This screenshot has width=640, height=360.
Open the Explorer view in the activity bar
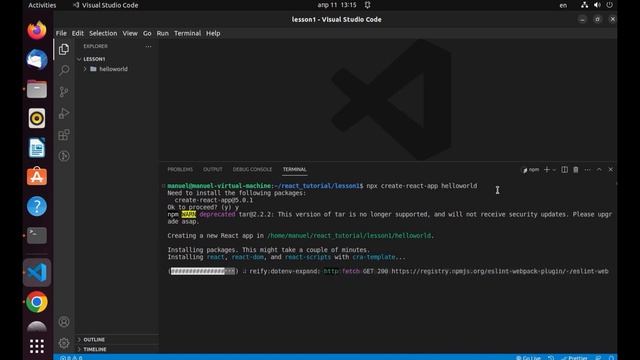(64, 49)
